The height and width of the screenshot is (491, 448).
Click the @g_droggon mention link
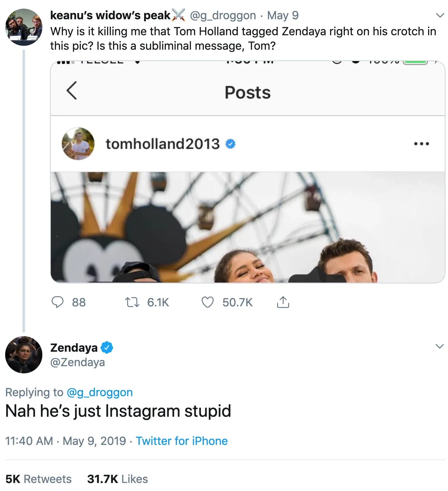pyautogui.click(x=100, y=392)
